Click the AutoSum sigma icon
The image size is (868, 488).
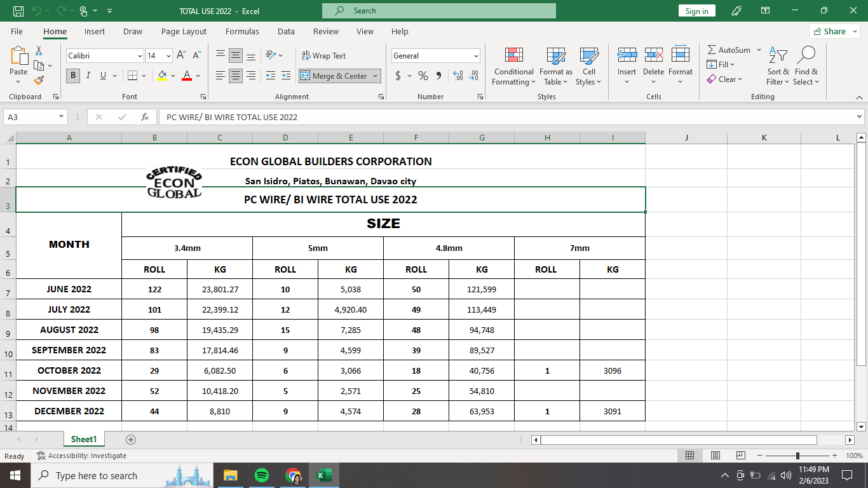pyautogui.click(x=712, y=50)
